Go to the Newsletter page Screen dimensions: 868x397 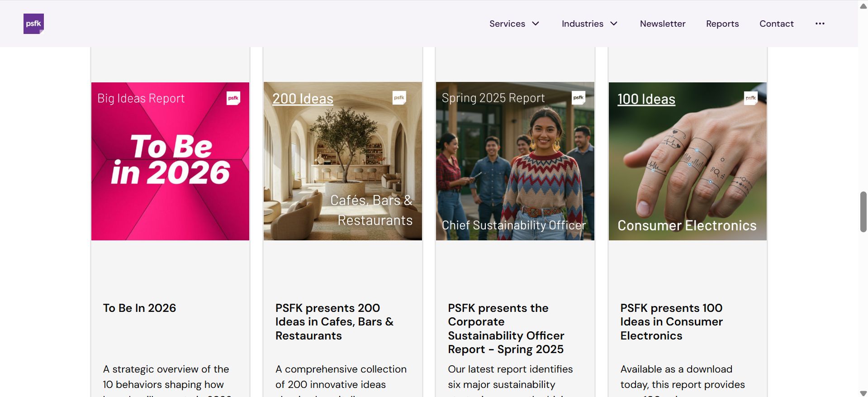click(x=663, y=24)
